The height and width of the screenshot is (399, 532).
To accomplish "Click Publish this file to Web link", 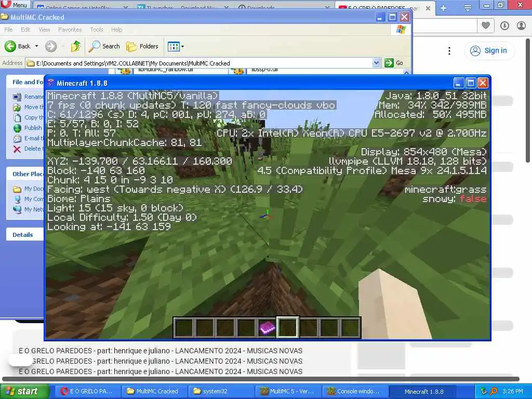I will 28,128.
